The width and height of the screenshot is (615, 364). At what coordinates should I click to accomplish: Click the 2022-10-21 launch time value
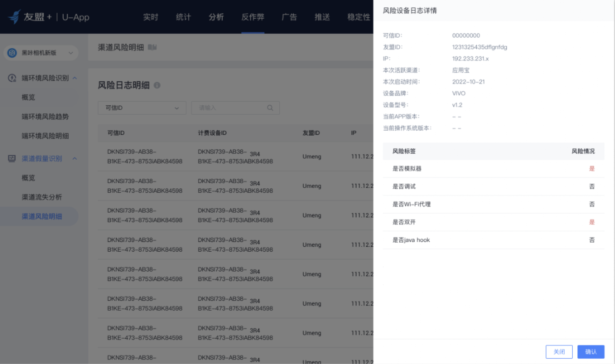point(468,82)
